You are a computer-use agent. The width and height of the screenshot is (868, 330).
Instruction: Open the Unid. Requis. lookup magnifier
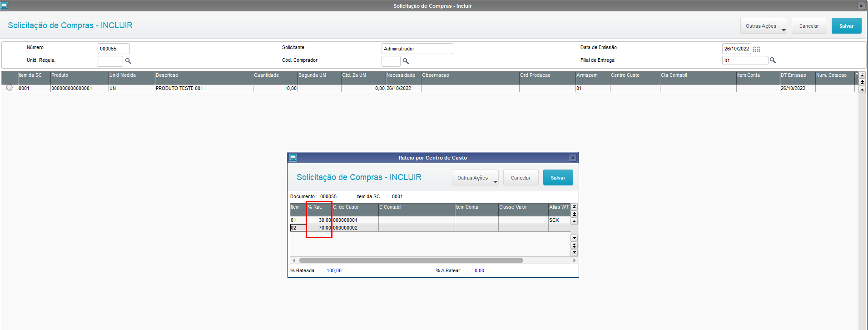(128, 61)
